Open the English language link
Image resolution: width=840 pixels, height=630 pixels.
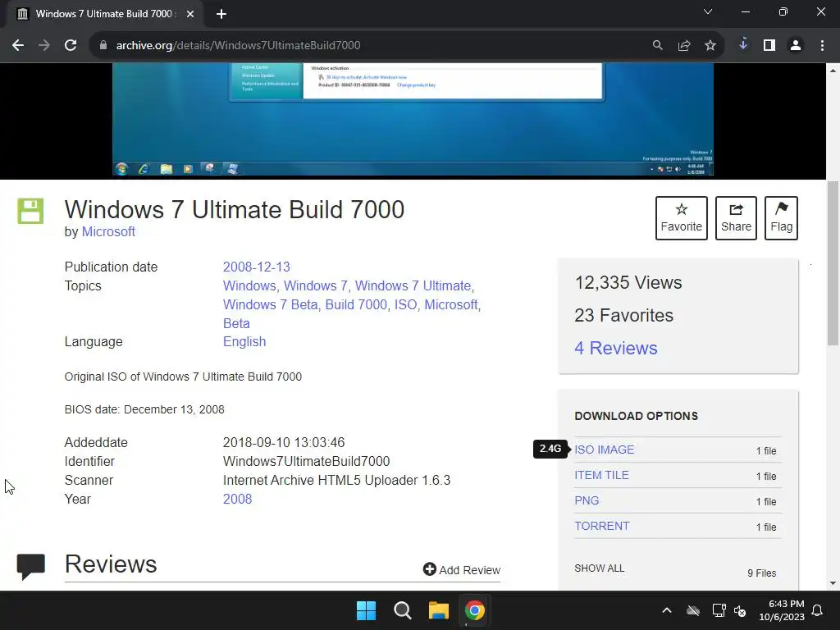[x=244, y=342]
